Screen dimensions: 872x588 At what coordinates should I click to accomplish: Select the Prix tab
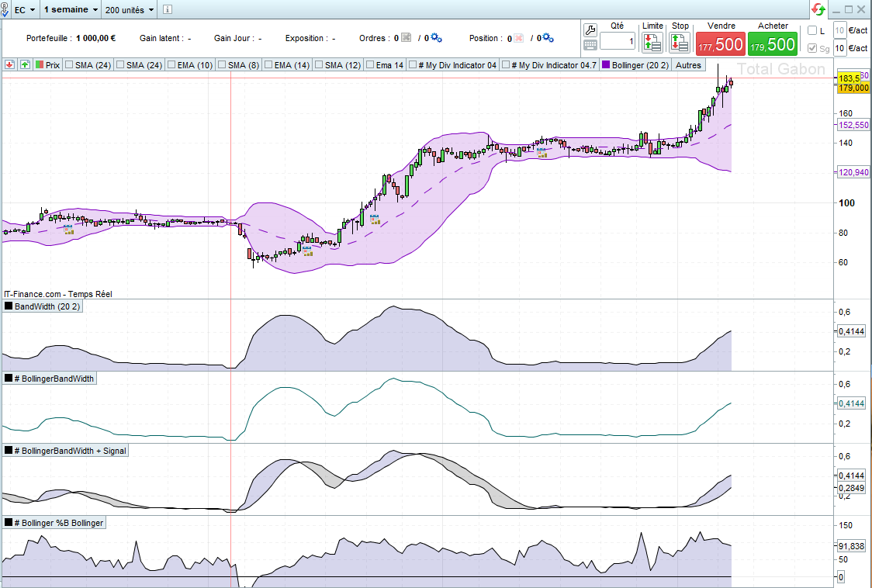pos(47,65)
